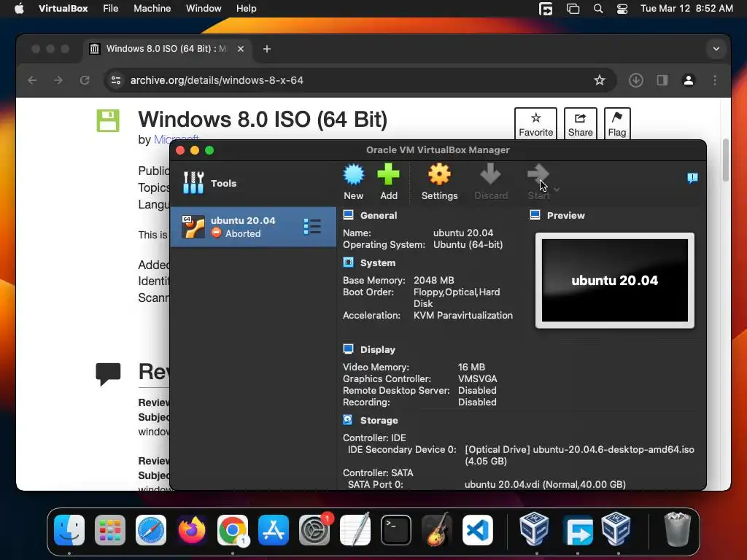Viewport: 747px width, 560px height.
Task: Close the Windows 8.0 ISO tab
Action: pos(241,49)
